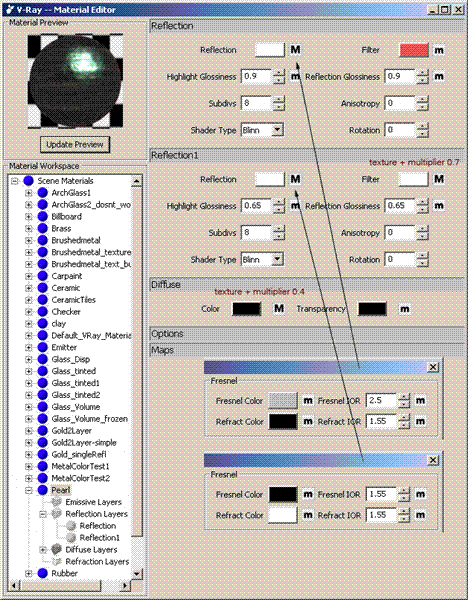Click the black Transparency color swatch

[x=372, y=309]
